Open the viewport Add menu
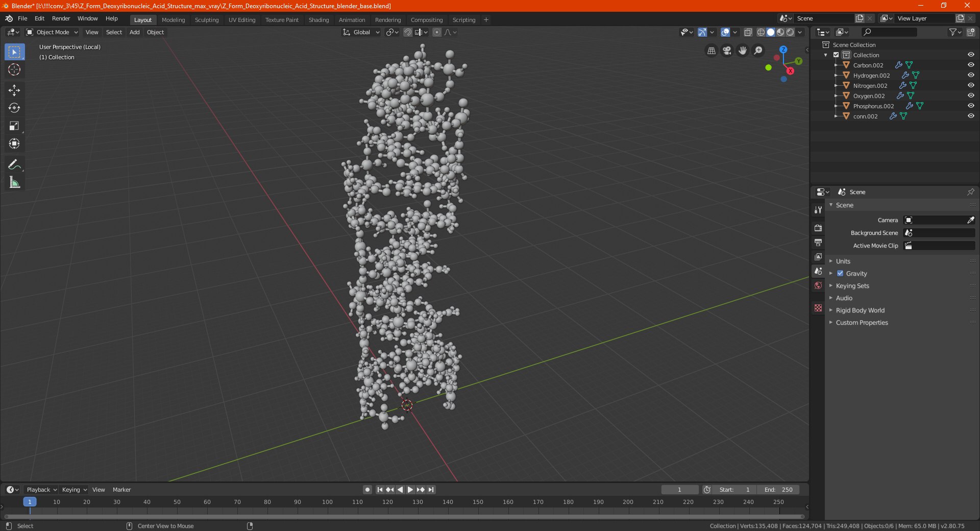 point(134,32)
